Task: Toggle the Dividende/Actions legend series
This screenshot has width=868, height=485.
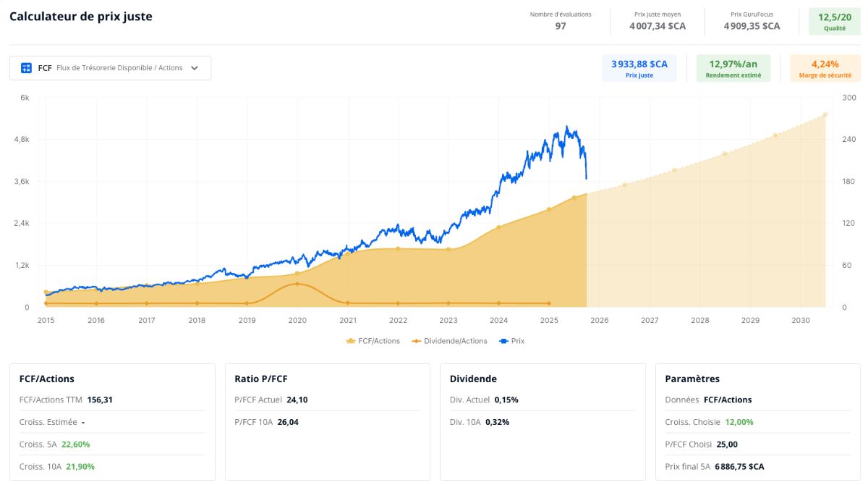Action: pyautogui.click(x=449, y=341)
